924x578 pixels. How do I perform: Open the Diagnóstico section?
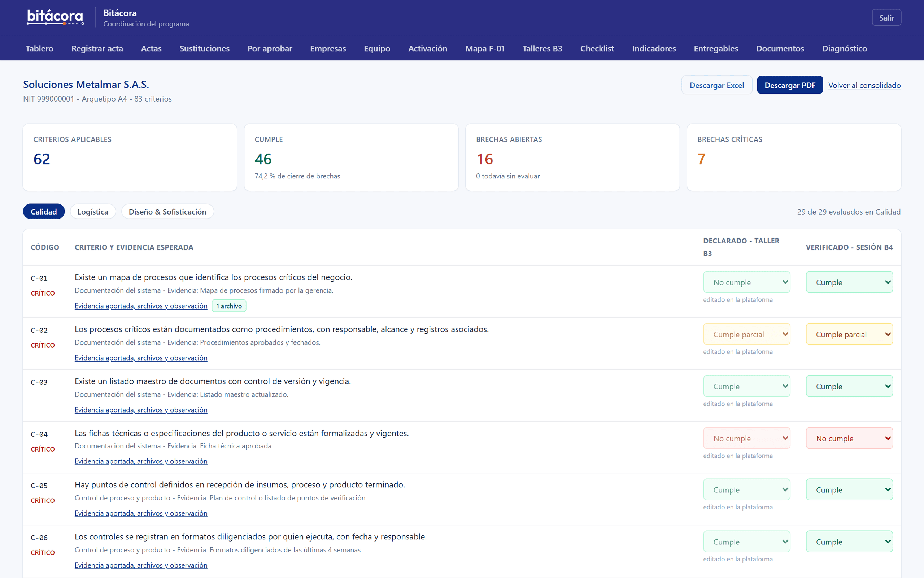click(844, 48)
